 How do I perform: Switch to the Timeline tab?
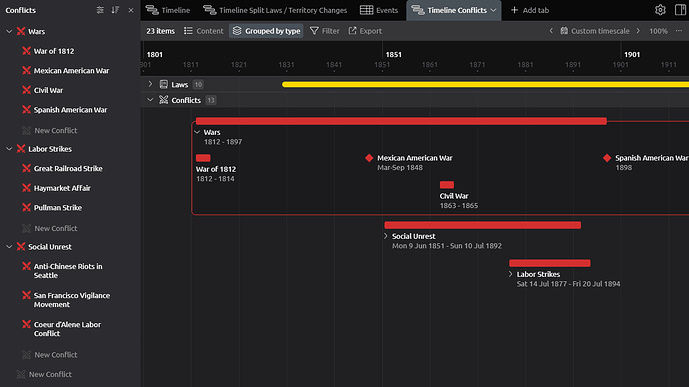168,10
